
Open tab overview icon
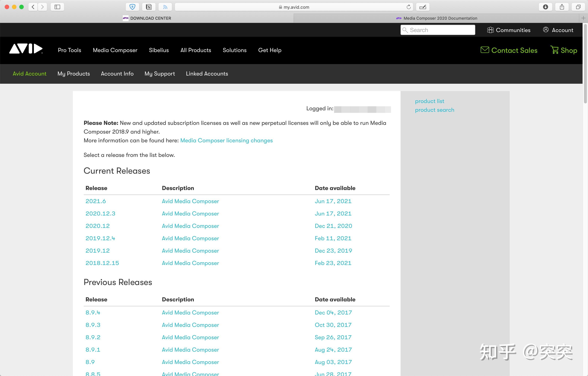(578, 7)
